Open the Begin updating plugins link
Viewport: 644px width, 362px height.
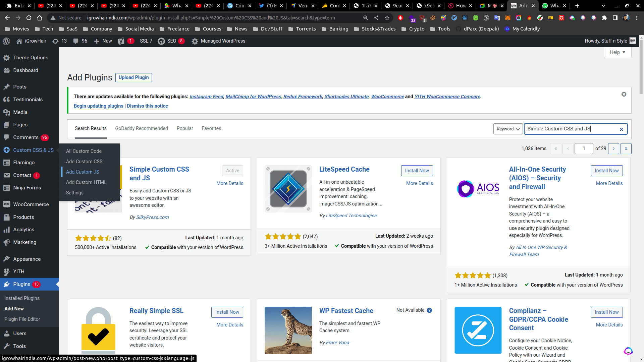98,106
